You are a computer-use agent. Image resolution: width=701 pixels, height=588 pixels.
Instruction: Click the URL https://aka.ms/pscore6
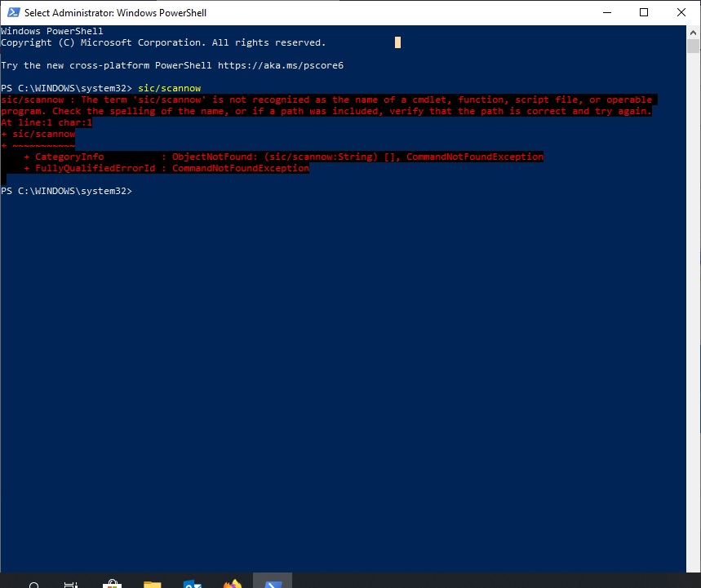[281, 65]
